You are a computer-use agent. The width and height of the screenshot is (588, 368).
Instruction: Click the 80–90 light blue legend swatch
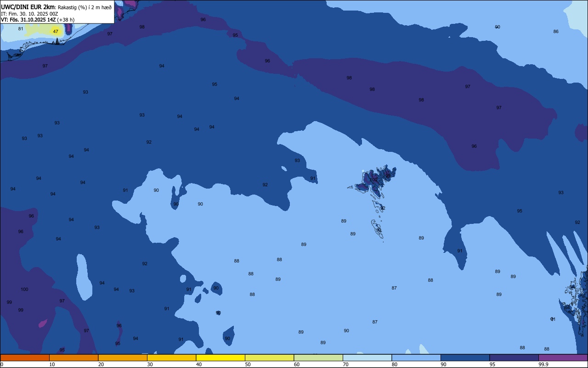pyautogui.click(x=416, y=357)
